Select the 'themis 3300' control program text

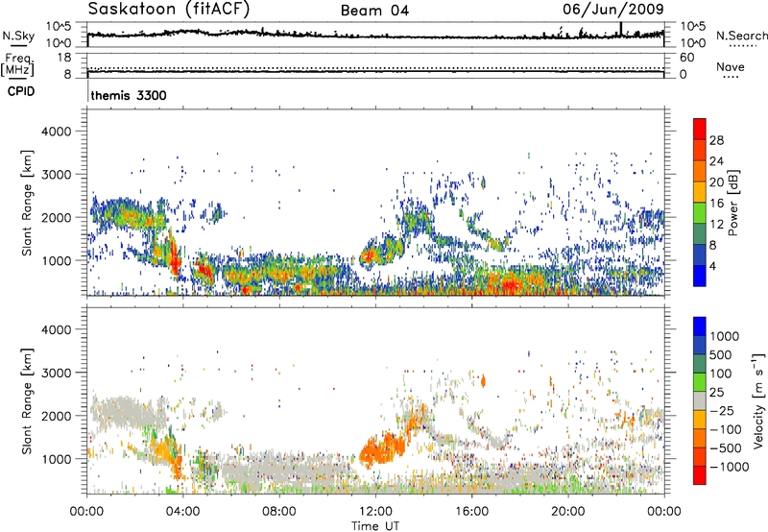point(129,95)
